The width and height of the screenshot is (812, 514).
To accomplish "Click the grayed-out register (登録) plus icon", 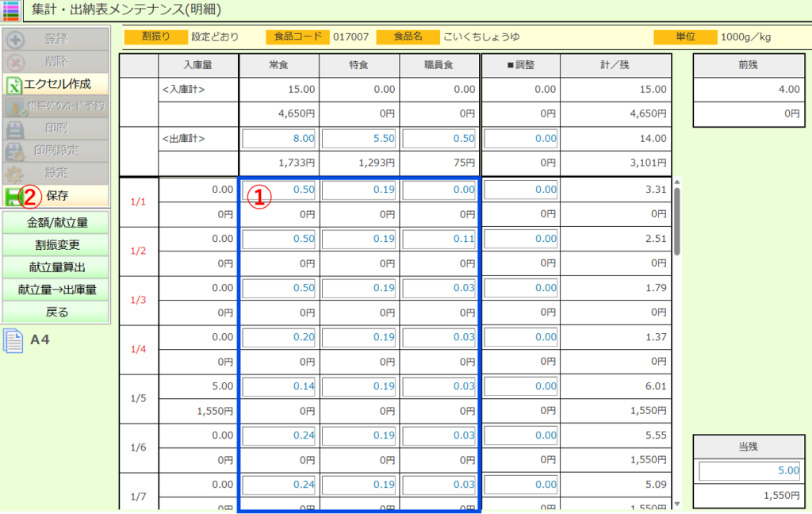I will [14, 40].
